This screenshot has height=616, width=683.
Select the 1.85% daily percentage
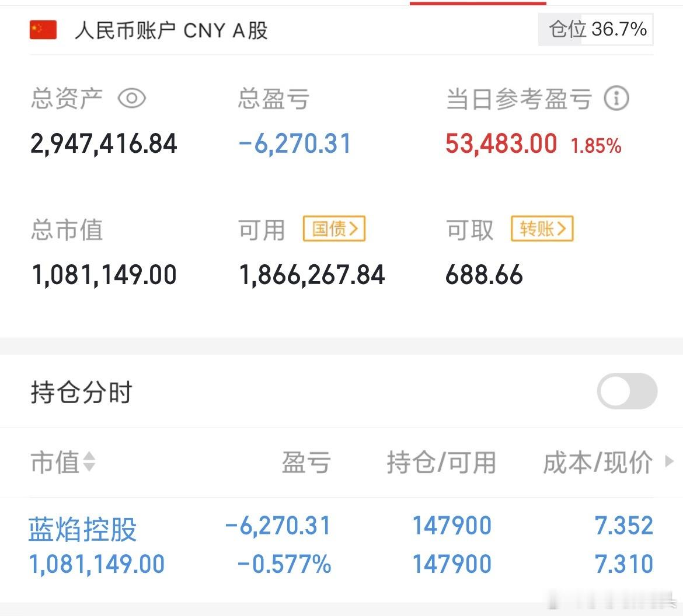click(596, 146)
